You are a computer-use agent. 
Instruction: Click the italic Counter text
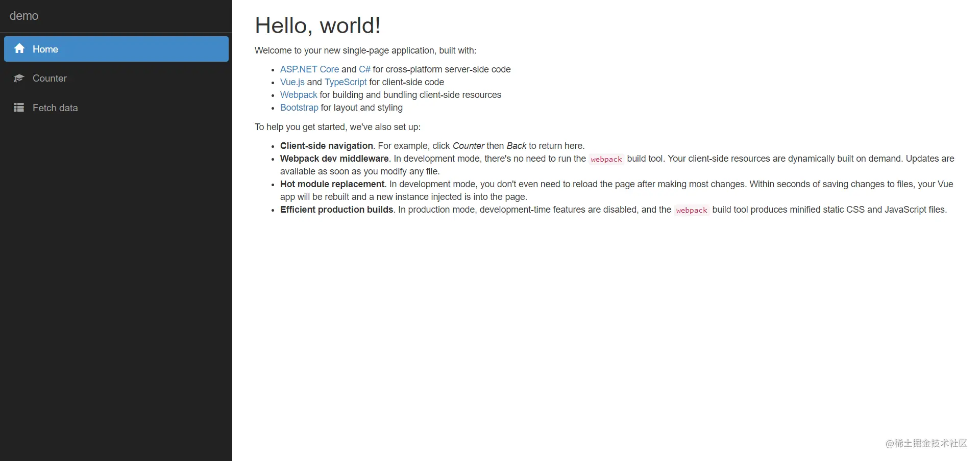pos(468,146)
